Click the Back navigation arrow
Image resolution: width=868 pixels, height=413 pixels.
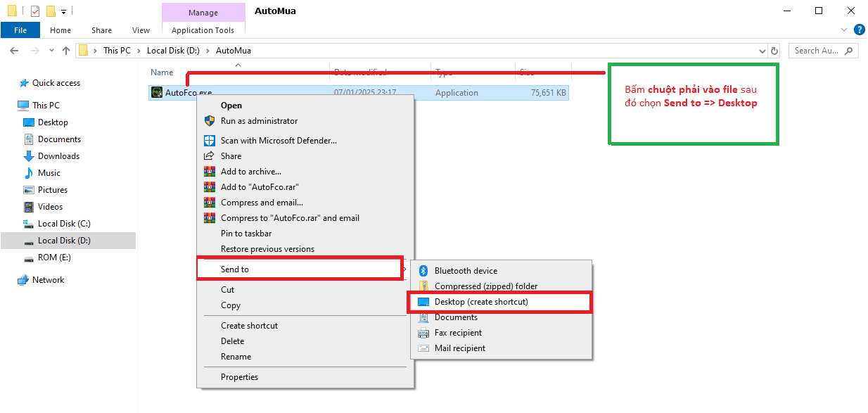click(14, 51)
